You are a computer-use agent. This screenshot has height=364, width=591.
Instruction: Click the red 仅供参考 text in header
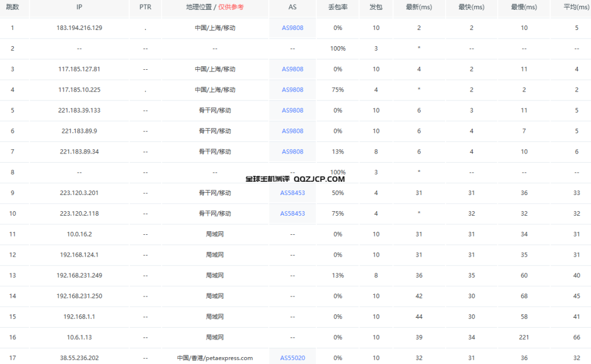point(231,7)
